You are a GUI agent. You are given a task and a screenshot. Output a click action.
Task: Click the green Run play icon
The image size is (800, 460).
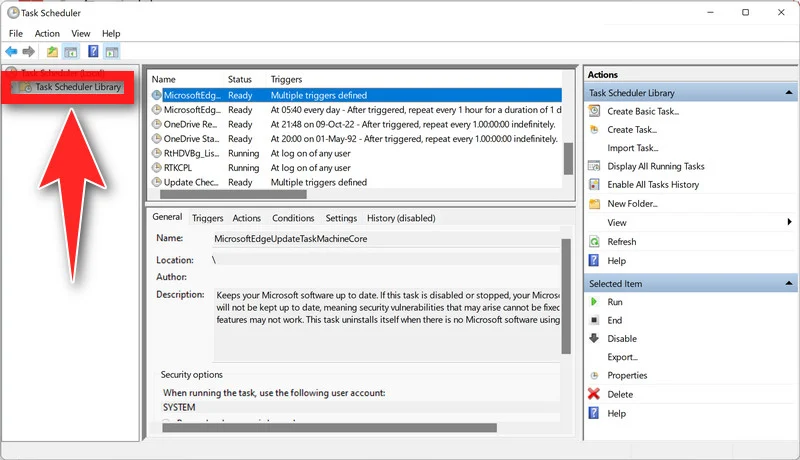pos(594,302)
